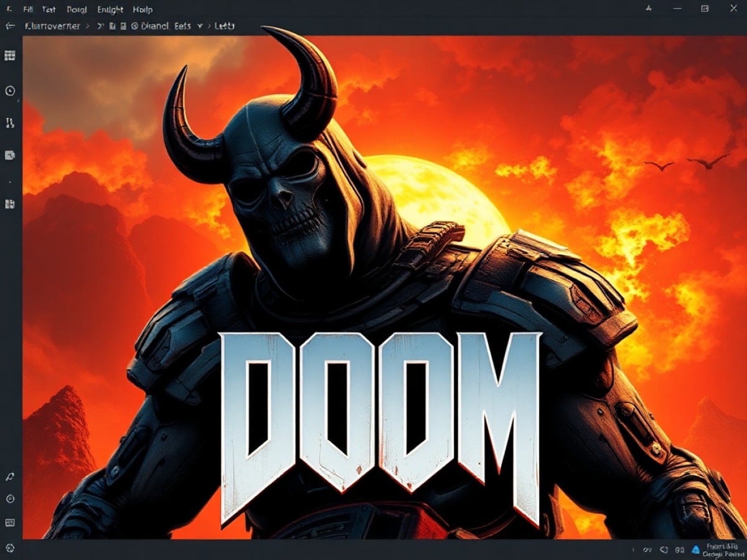
Task: Click the circle icon before Dianel in breadcrumb
Action: [x=135, y=26]
